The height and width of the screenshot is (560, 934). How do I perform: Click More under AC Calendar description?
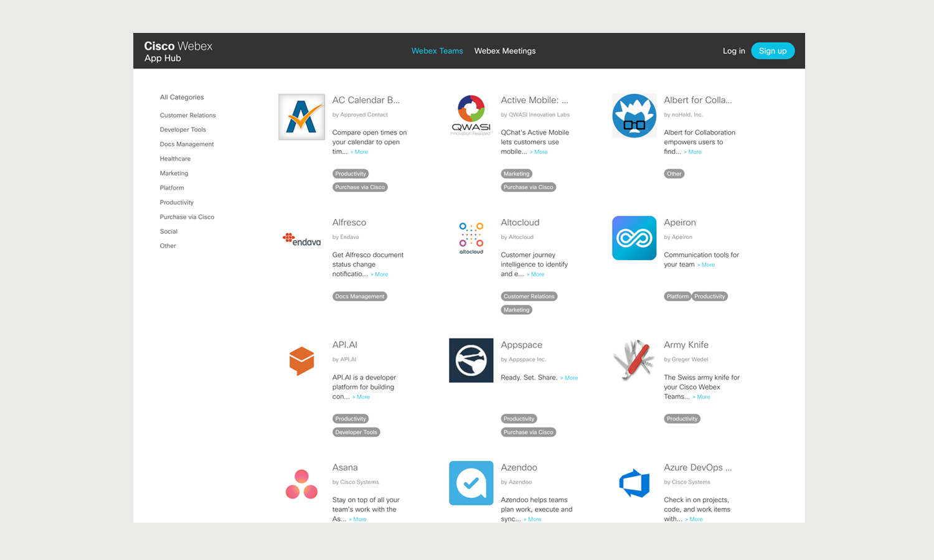coord(359,152)
